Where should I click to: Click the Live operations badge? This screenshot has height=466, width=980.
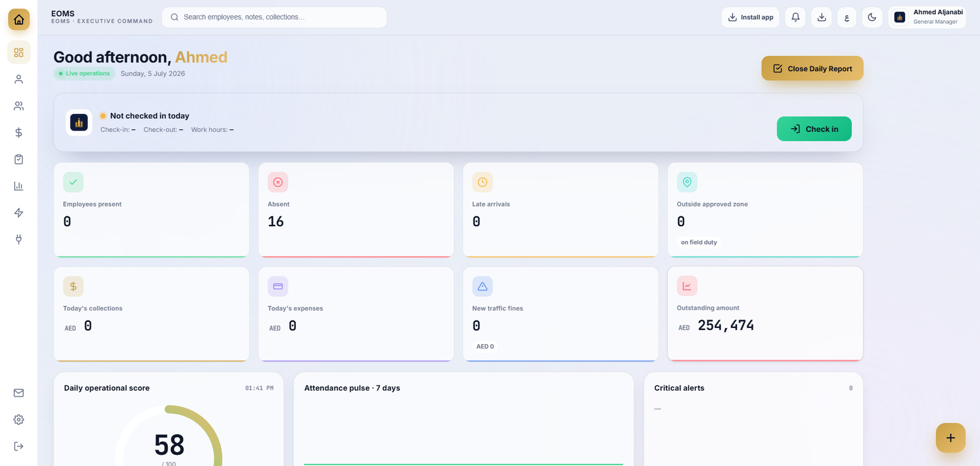tap(85, 74)
